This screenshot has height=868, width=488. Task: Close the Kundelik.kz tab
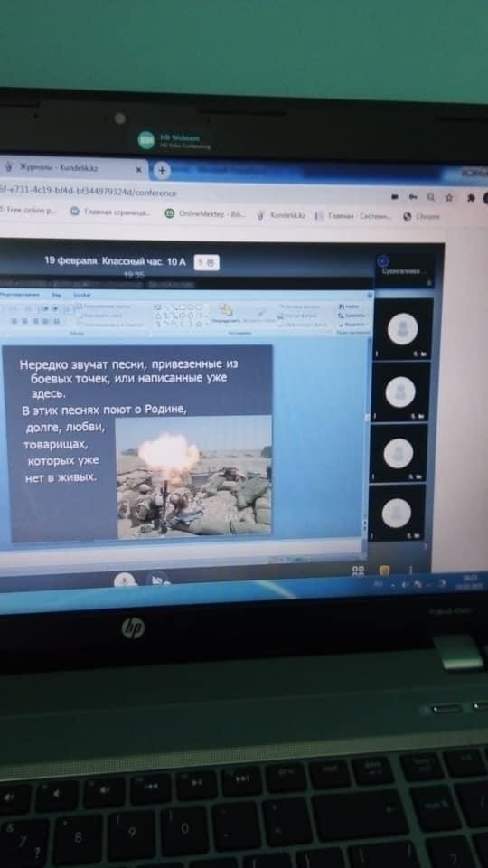pyautogui.click(x=139, y=170)
